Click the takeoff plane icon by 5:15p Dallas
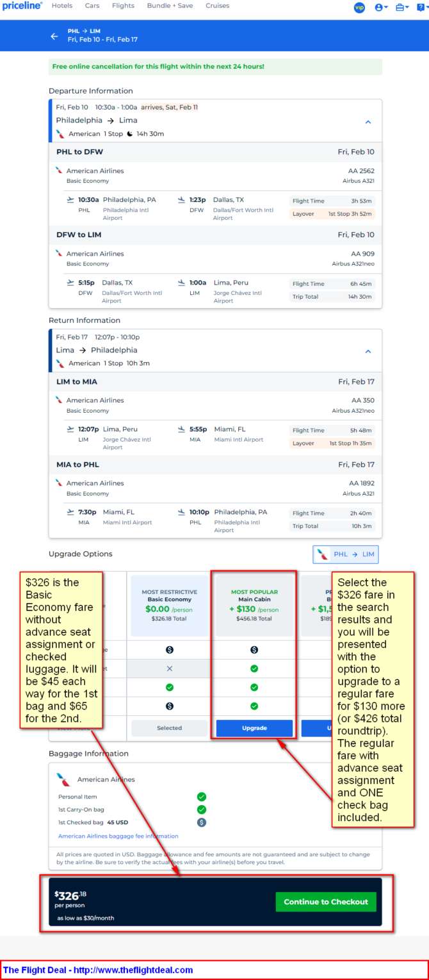 tap(70, 283)
